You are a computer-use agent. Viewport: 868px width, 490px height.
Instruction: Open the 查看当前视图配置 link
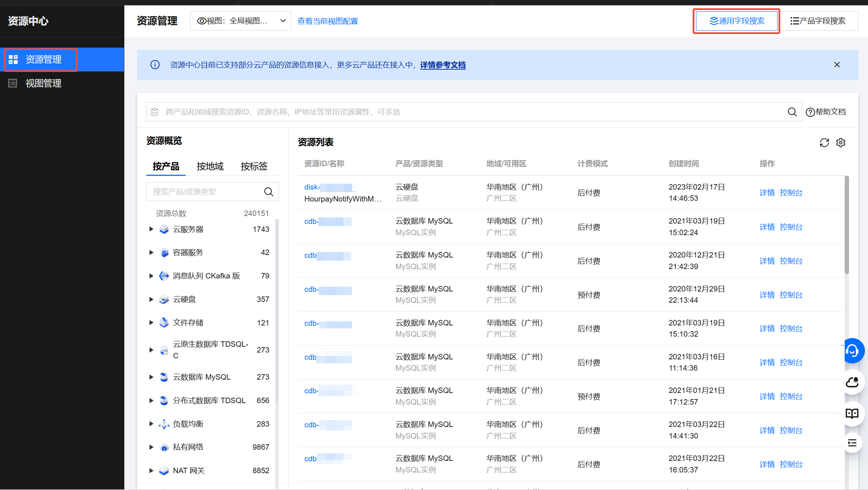point(328,21)
